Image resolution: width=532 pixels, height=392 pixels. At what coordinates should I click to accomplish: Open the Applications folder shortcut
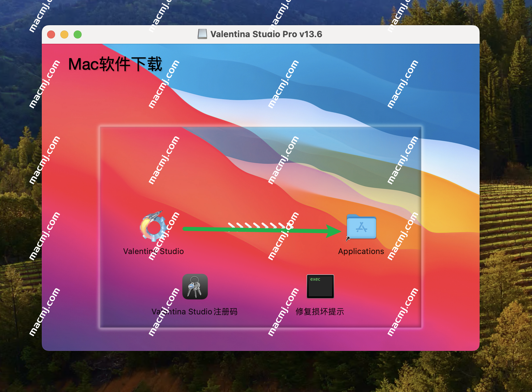[x=361, y=227]
